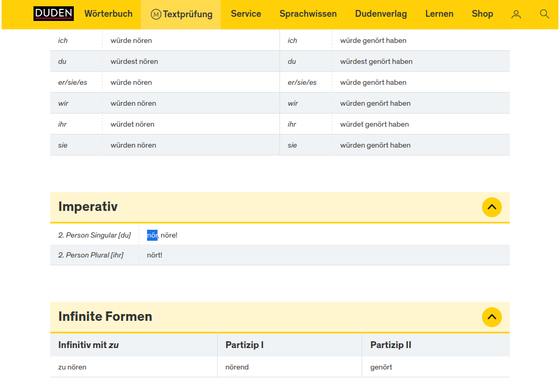Open the Wörterbuch menu
This screenshot has height=392, width=560.
[108, 14]
